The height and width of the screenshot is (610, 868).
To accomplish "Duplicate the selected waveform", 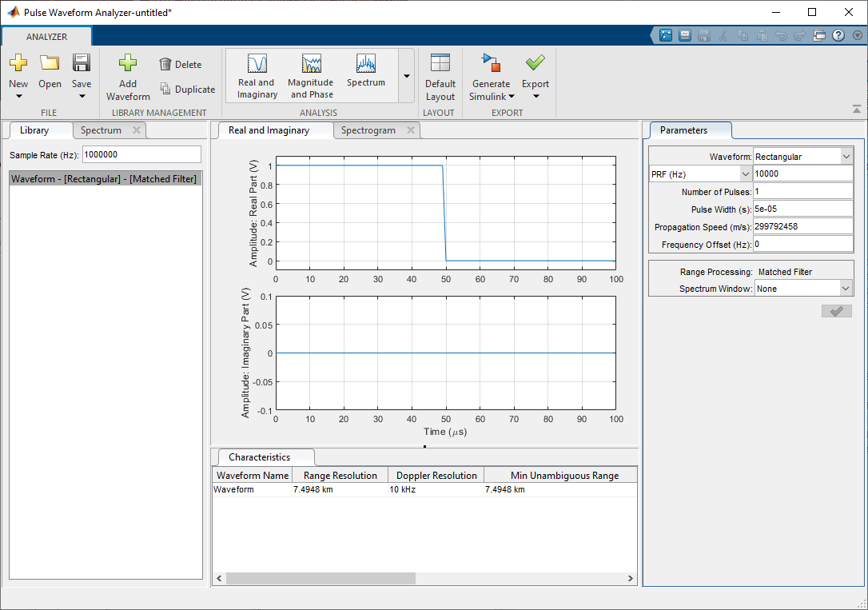I will (x=187, y=90).
